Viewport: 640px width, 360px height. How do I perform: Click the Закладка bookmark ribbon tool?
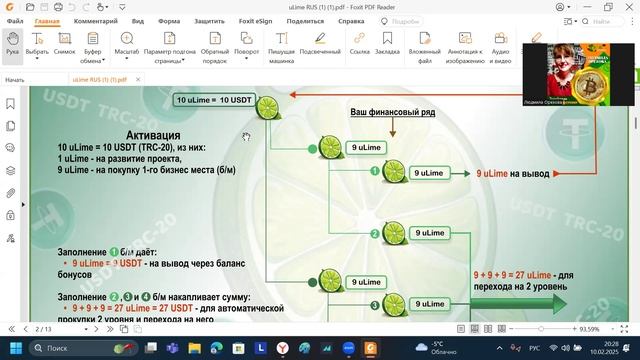pyautogui.click(x=387, y=43)
